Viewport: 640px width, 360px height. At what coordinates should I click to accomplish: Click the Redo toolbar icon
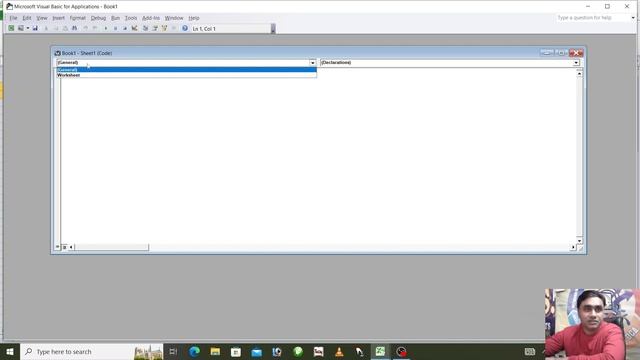click(x=95, y=28)
